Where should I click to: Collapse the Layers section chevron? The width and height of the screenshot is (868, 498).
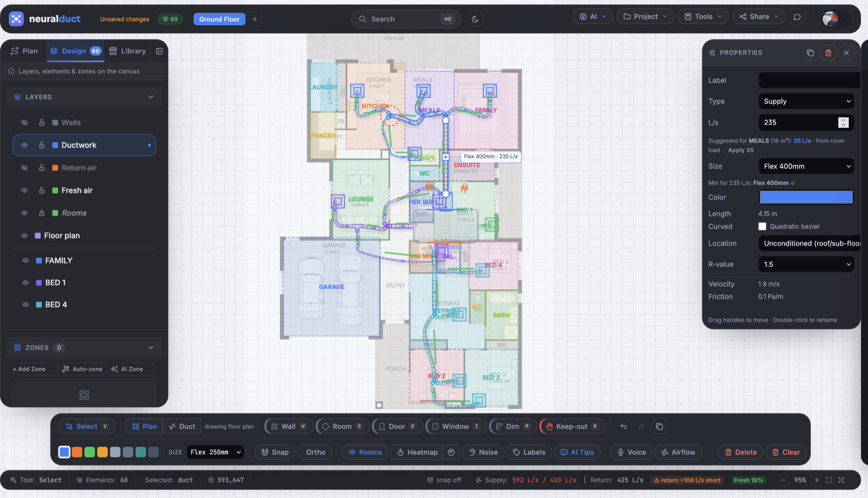tap(151, 97)
